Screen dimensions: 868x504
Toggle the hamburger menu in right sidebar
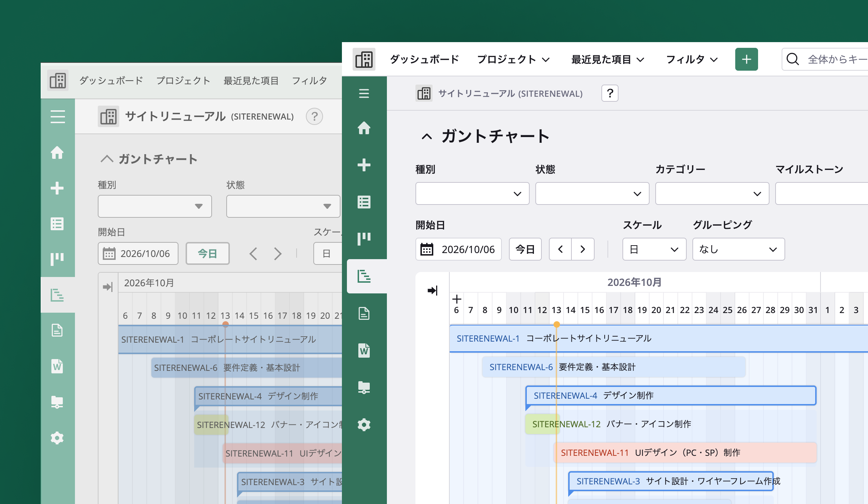(x=364, y=94)
